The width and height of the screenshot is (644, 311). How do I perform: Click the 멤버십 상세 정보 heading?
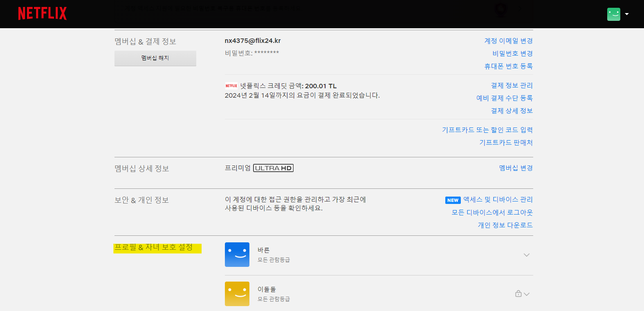[x=142, y=168]
